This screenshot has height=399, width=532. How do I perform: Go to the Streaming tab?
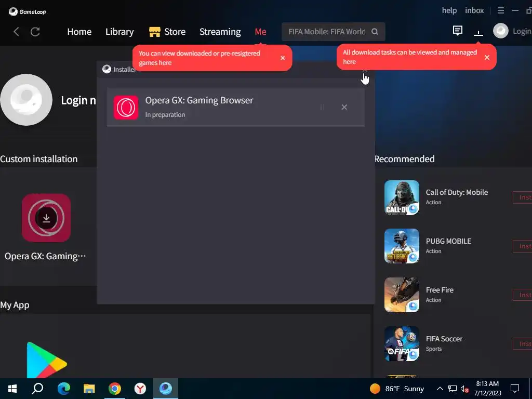pos(220,32)
